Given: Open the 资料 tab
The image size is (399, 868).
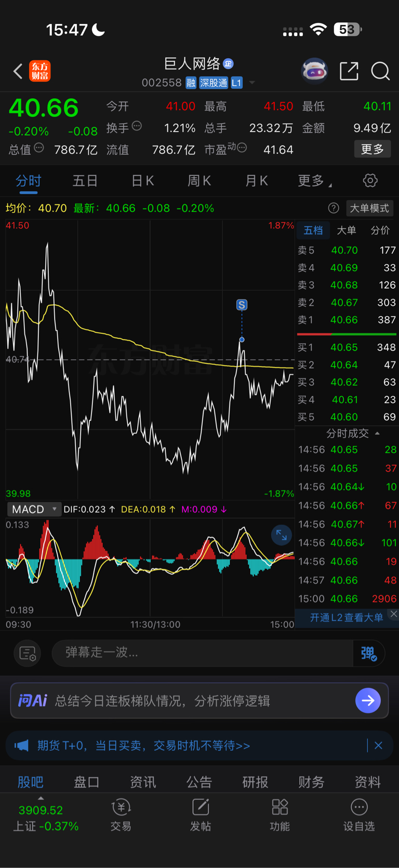Looking at the screenshot, I should (x=368, y=782).
